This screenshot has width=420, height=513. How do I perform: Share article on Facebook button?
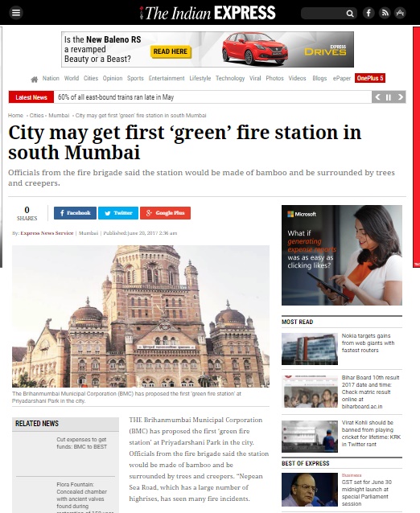[75, 213]
